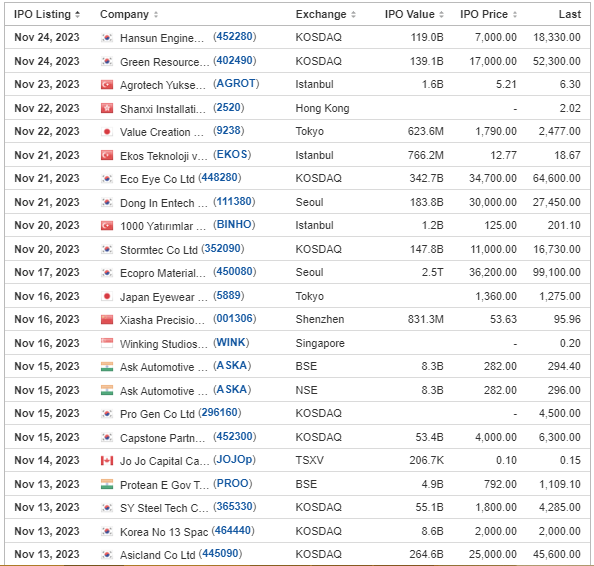Select company name Hansun Engine

click(162, 38)
